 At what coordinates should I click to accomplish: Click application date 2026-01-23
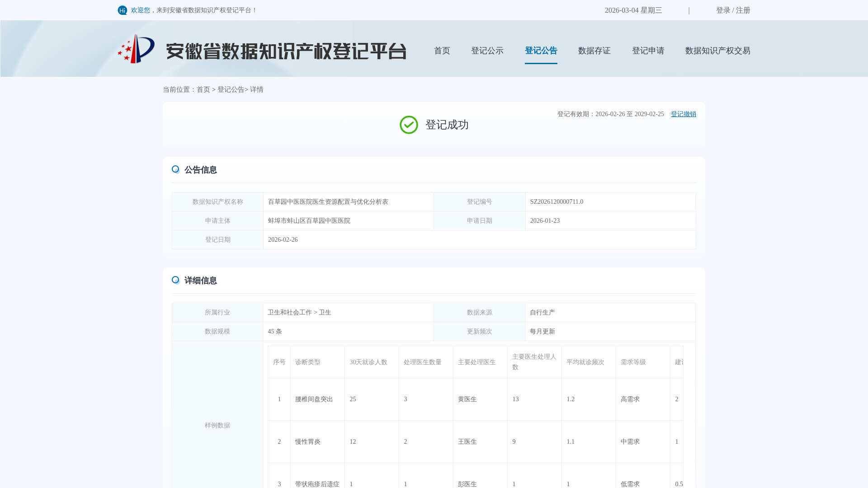[x=545, y=221]
